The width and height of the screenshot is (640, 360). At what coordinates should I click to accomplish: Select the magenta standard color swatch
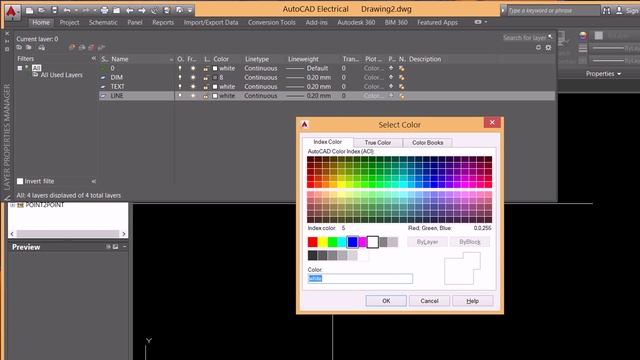click(x=362, y=242)
